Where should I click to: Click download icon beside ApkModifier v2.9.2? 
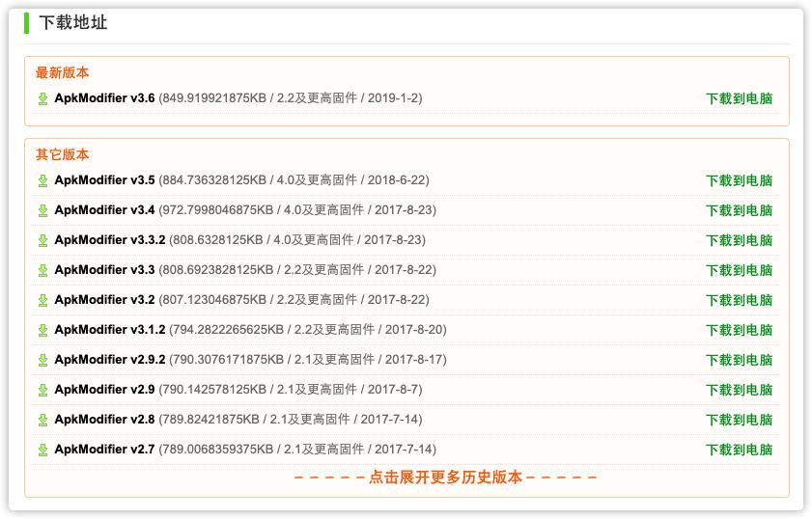(43, 360)
